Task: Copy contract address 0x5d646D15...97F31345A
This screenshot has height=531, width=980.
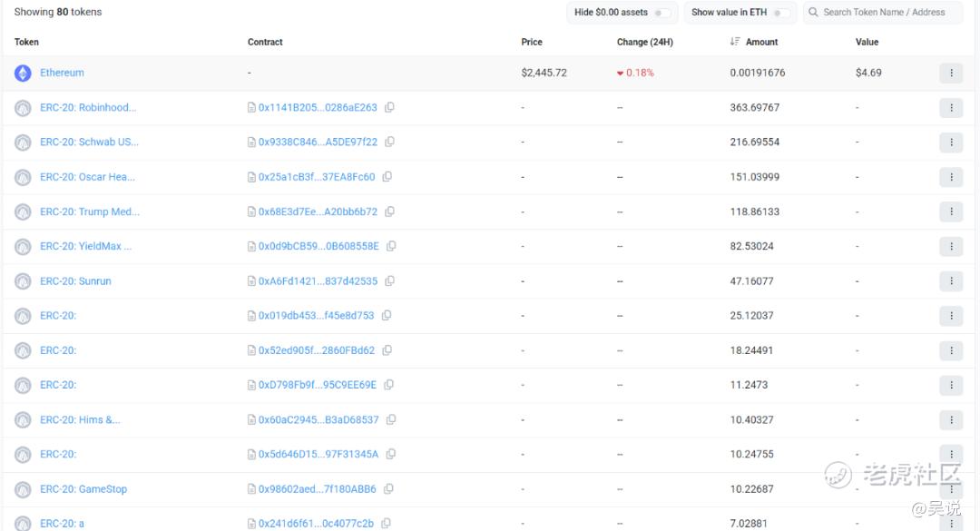Action: click(390, 454)
